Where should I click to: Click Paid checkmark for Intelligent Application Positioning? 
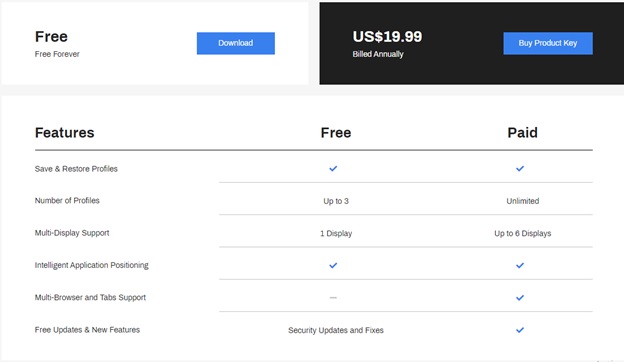[x=520, y=265]
